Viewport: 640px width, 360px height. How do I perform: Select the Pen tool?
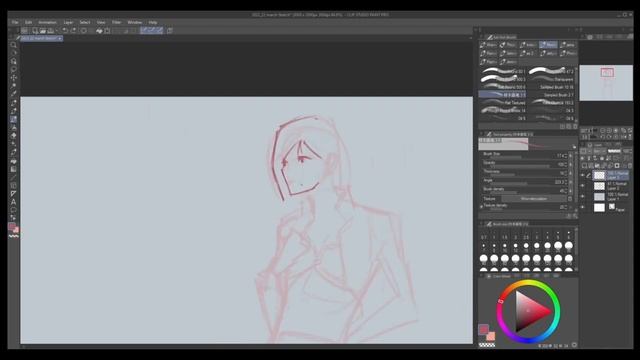(13, 102)
